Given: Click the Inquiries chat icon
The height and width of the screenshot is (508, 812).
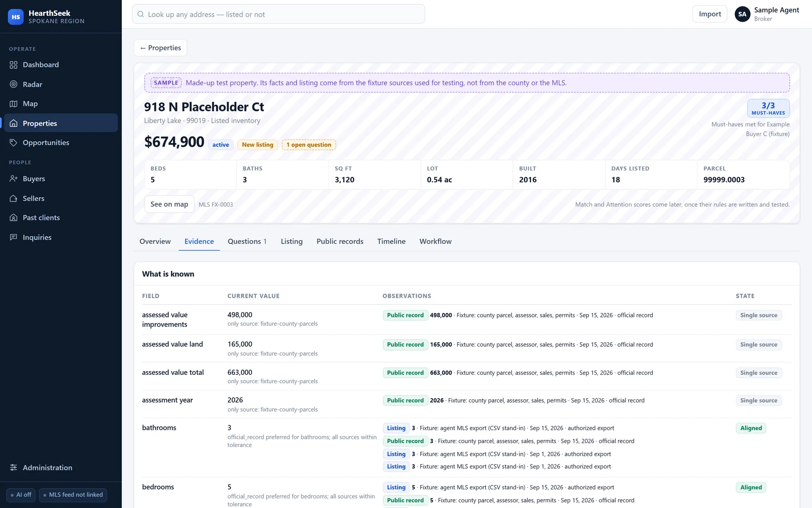Looking at the screenshot, I should tap(13, 237).
